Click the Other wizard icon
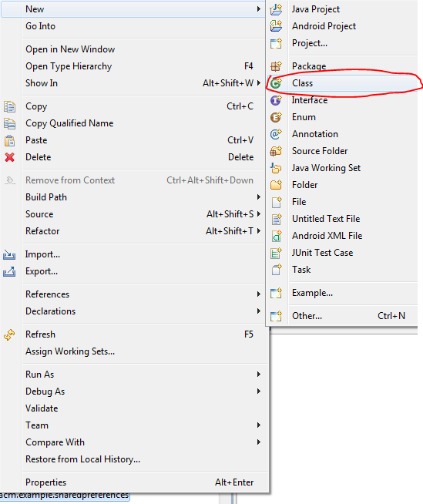 (x=276, y=316)
